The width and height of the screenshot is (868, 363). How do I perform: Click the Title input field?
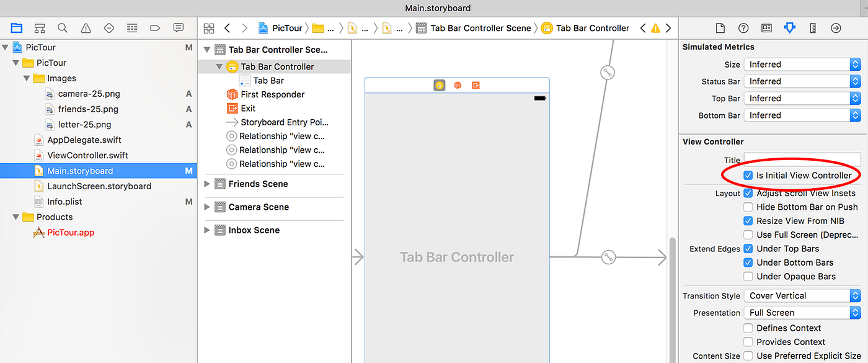[x=802, y=159]
